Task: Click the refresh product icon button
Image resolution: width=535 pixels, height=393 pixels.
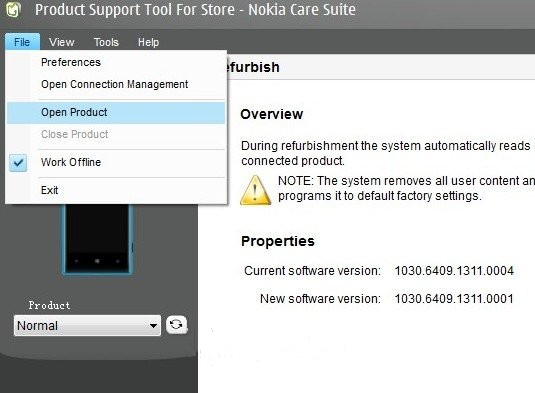Action: tap(176, 324)
